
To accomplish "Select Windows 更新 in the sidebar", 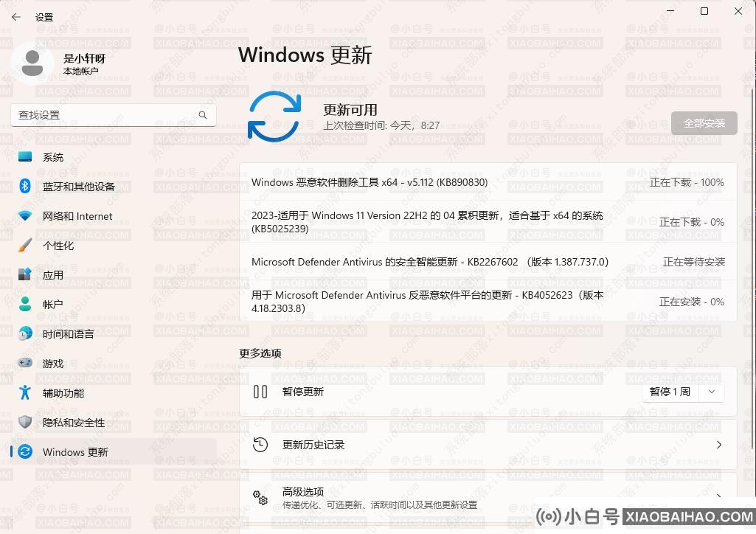I will [114, 451].
